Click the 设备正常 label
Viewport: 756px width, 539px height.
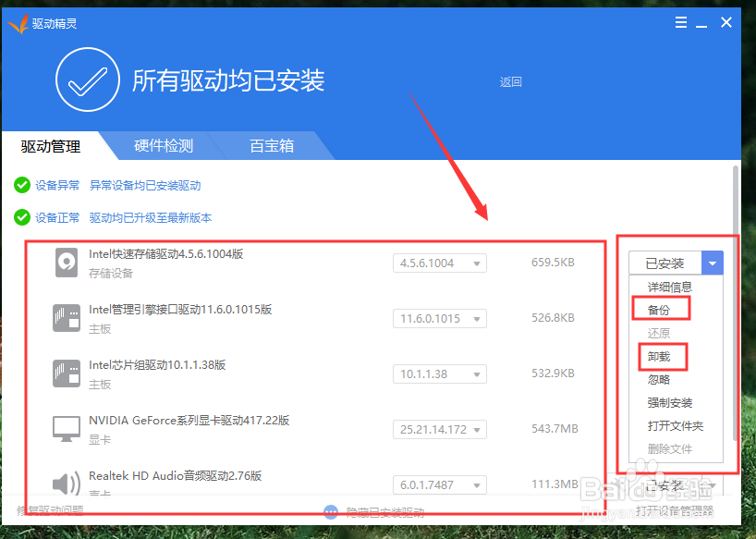tap(57, 218)
